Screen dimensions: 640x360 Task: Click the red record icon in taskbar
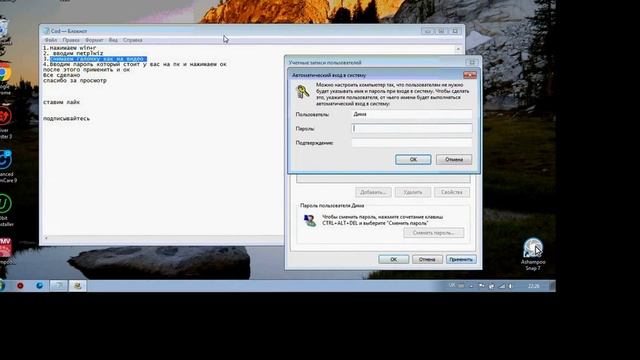point(20,286)
